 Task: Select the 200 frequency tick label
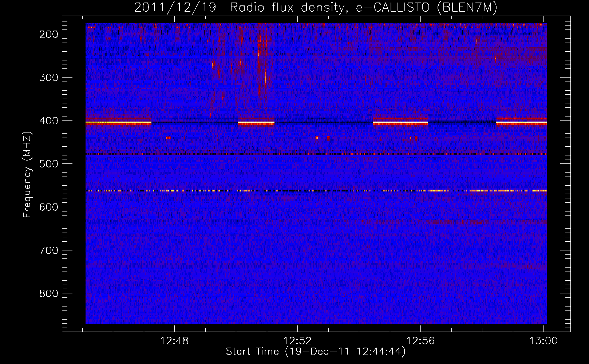point(48,34)
